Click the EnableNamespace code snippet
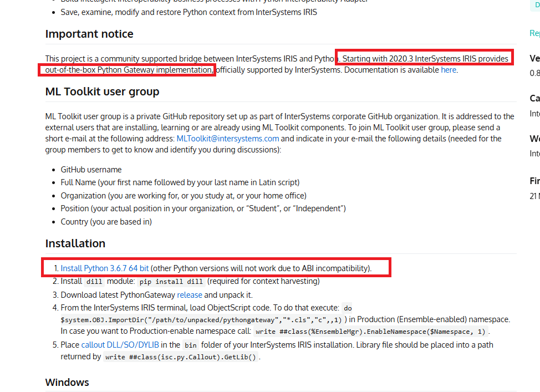540x392 pixels. [370, 332]
